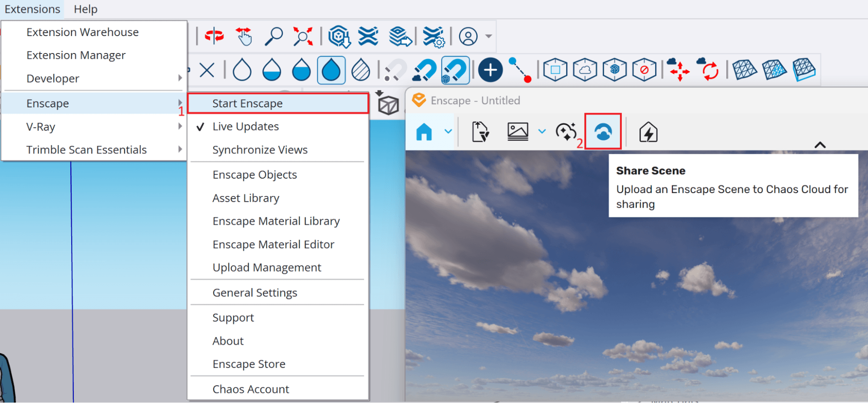The width and height of the screenshot is (868, 403).
Task: Select the hatched transparency water drop mode
Action: pyautogui.click(x=360, y=70)
